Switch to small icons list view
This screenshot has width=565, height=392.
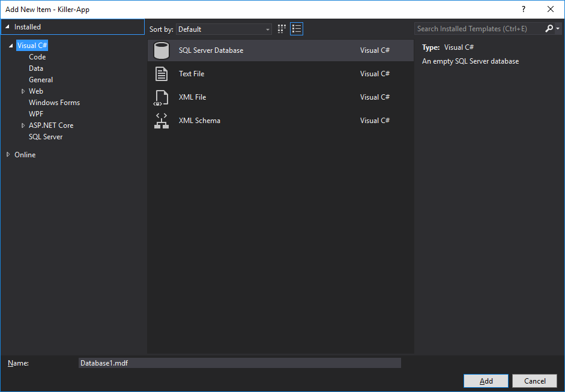pos(297,29)
